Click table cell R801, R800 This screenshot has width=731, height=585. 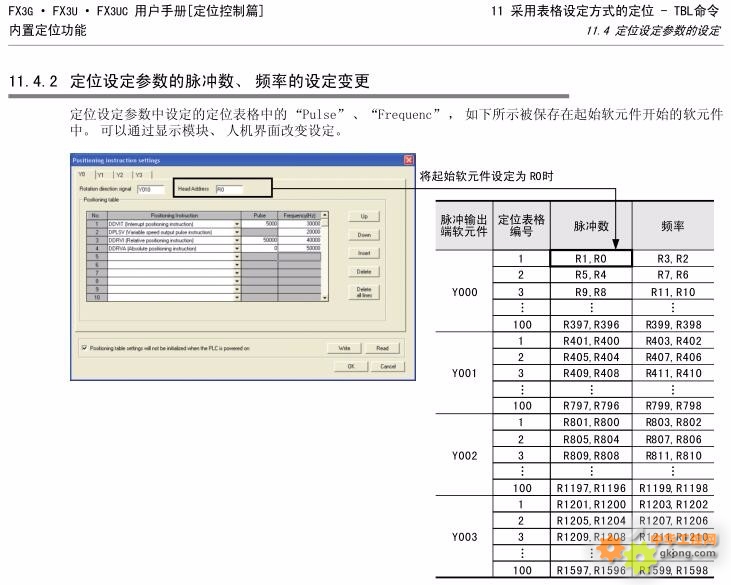[x=591, y=423]
